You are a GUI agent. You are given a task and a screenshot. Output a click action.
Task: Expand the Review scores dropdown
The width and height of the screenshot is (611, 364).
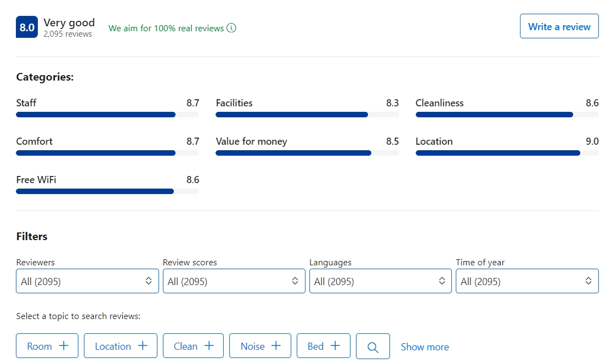click(x=234, y=281)
